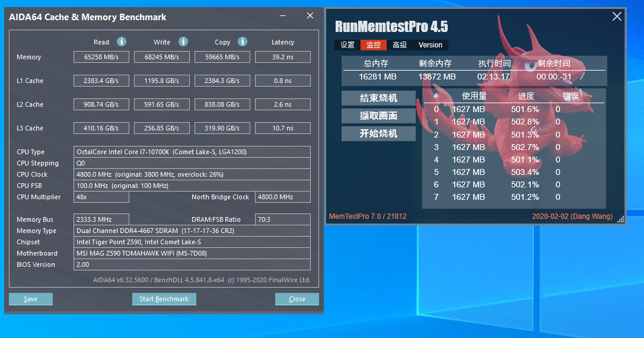Select L3 Cache latency 10.7 ns
Viewport: 644px width, 338px height.
click(283, 128)
